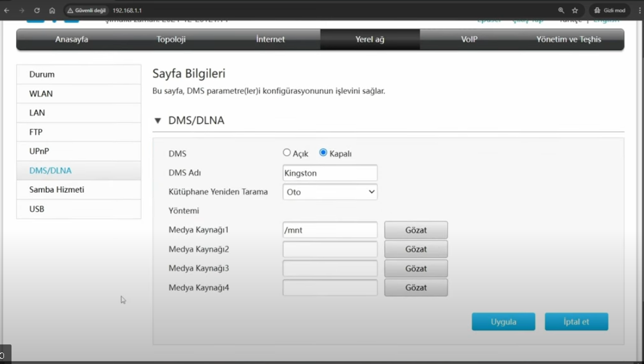644x364 pixels.
Task: Click the browser back arrow
Action: point(7,10)
